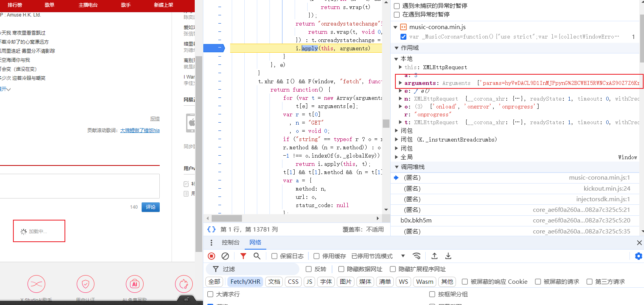Click the source horizontal scrollbar thumb
The height and width of the screenshot is (305, 644).
[227, 218]
